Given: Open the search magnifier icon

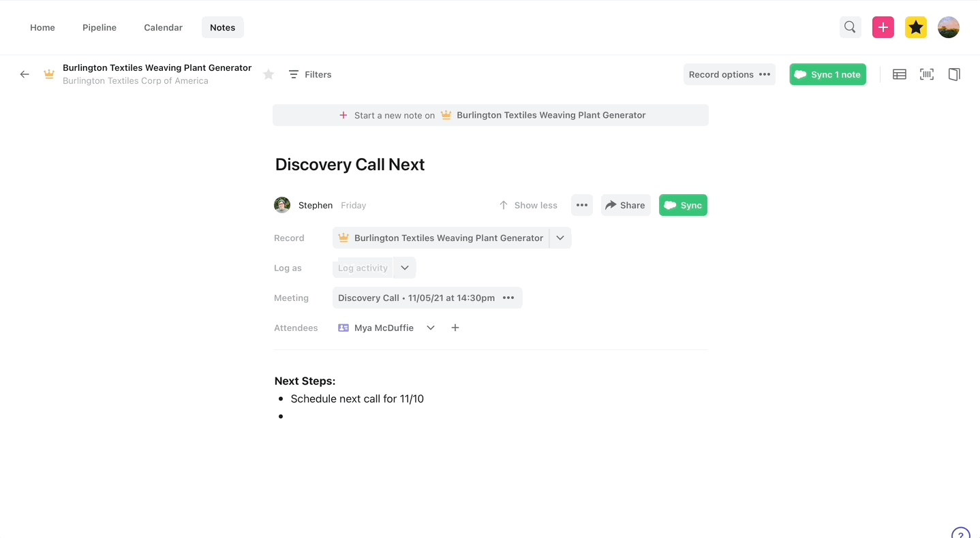Looking at the screenshot, I should coord(850,27).
